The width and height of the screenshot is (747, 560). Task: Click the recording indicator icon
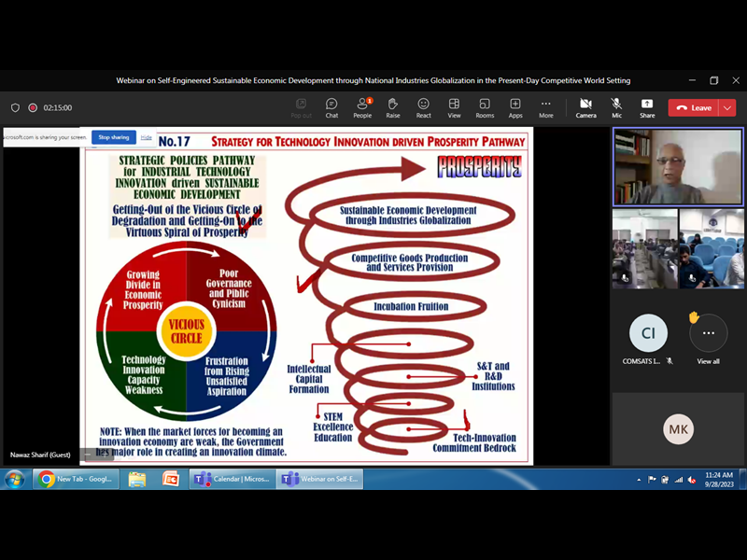[x=33, y=108]
